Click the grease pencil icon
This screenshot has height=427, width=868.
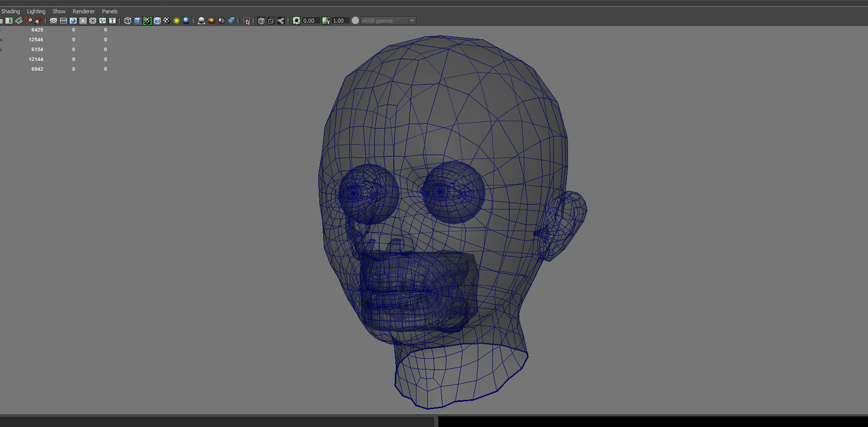(x=38, y=21)
